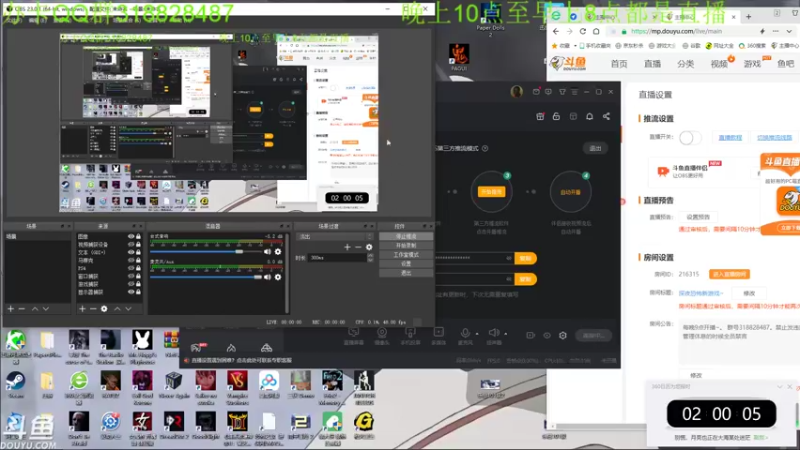
Task: Expand speaker options arrow in companion
Action: [x=506, y=334]
